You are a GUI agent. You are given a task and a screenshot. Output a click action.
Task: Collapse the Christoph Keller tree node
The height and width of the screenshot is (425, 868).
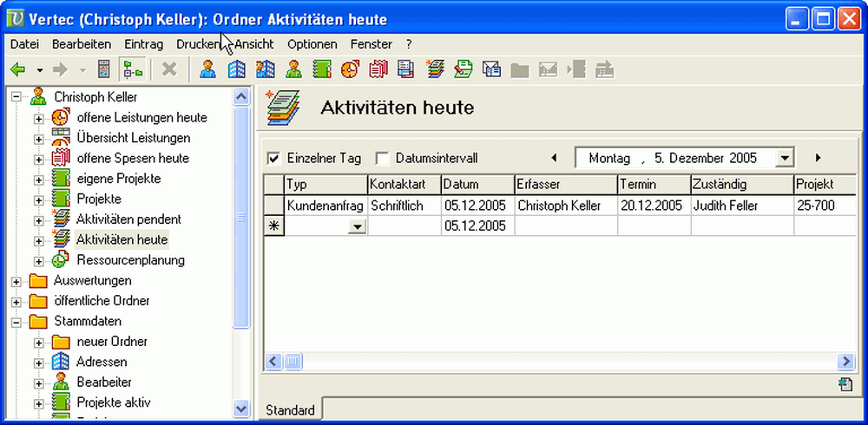click(16, 97)
